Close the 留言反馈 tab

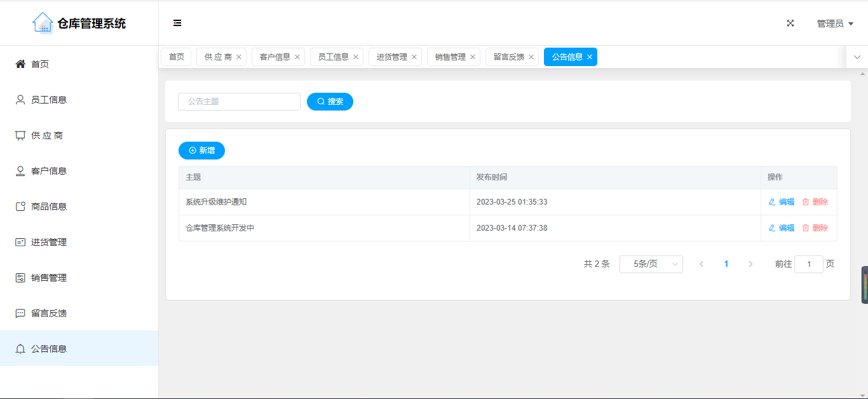point(531,57)
